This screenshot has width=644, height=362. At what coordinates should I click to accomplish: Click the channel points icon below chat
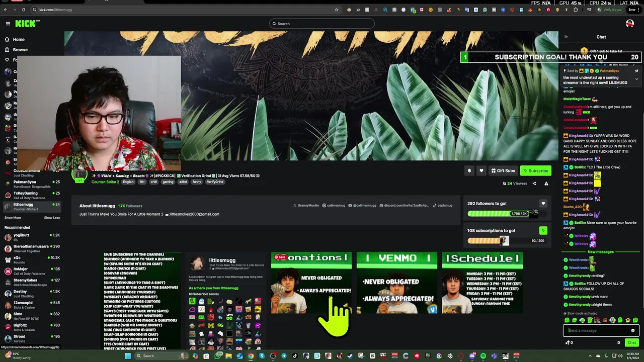(569, 342)
